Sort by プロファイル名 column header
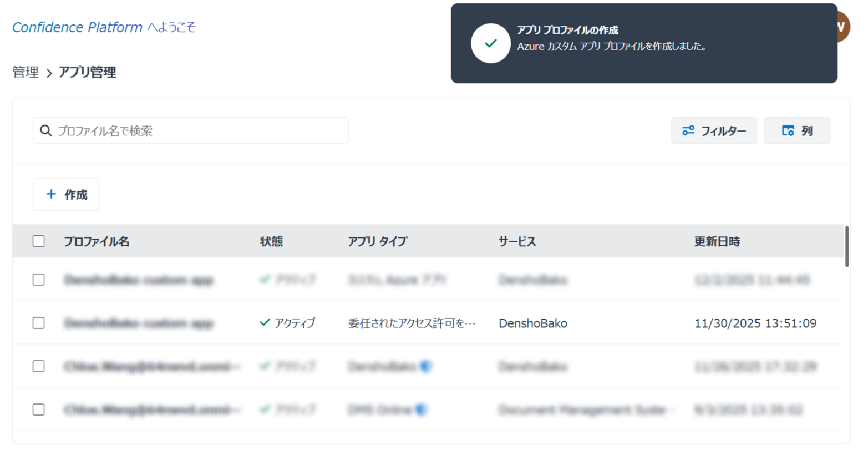868x455 pixels. point(97,241)
